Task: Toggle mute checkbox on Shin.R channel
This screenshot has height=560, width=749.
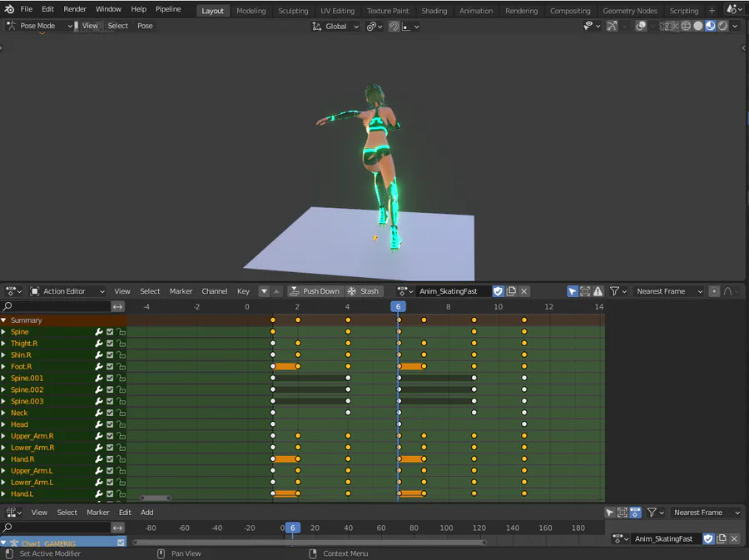Action: 110,354
